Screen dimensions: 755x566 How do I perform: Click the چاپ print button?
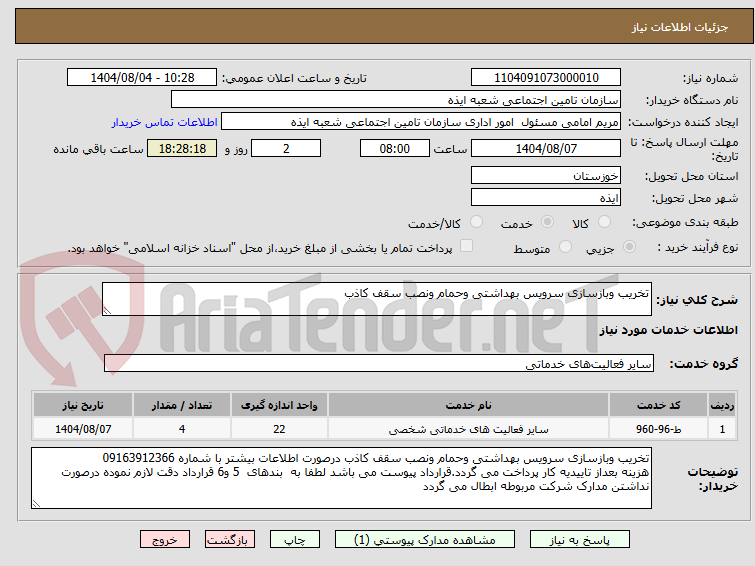tap(295, 540)
